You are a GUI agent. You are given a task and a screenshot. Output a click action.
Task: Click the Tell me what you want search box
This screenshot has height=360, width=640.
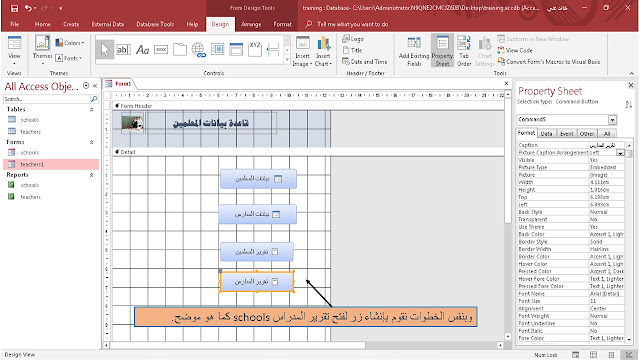tap(353, 24)
